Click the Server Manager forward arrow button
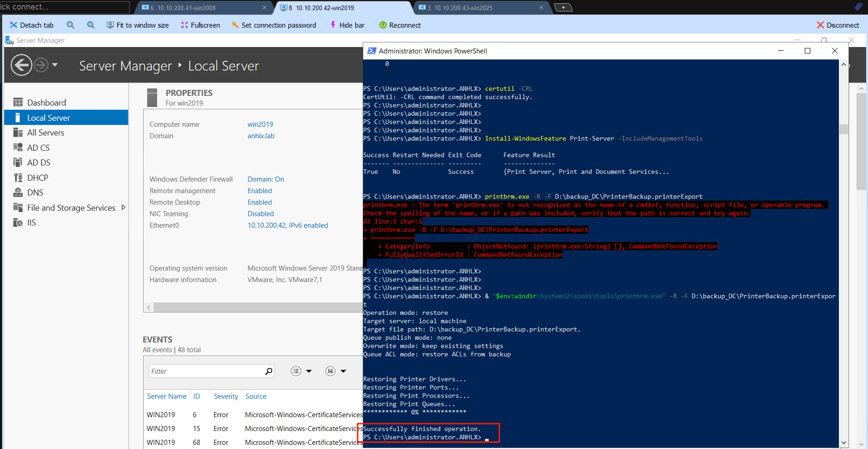The image size is (868, 449). tap(41, 65)
